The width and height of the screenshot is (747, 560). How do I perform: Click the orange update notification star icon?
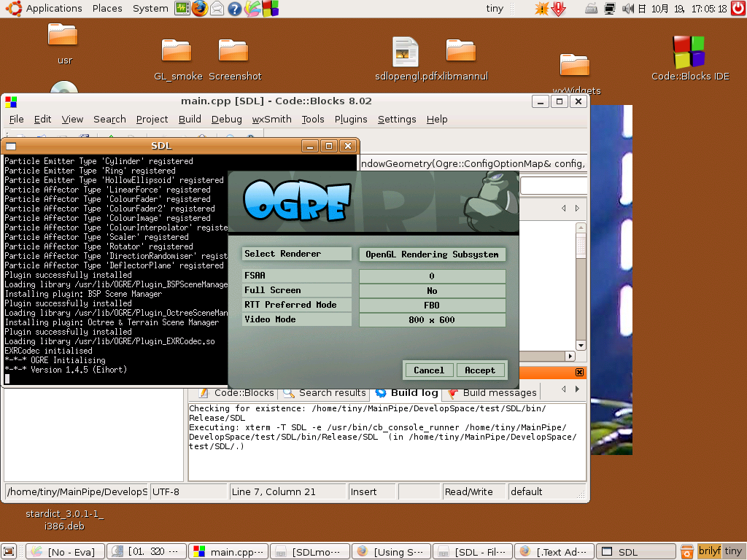coord(541,9)
